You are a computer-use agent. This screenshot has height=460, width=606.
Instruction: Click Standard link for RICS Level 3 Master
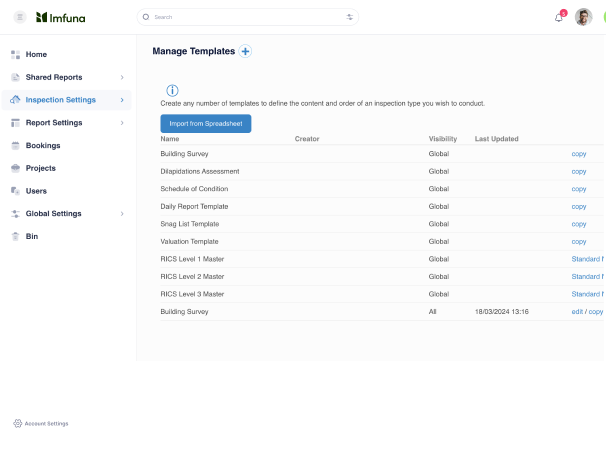587,294
